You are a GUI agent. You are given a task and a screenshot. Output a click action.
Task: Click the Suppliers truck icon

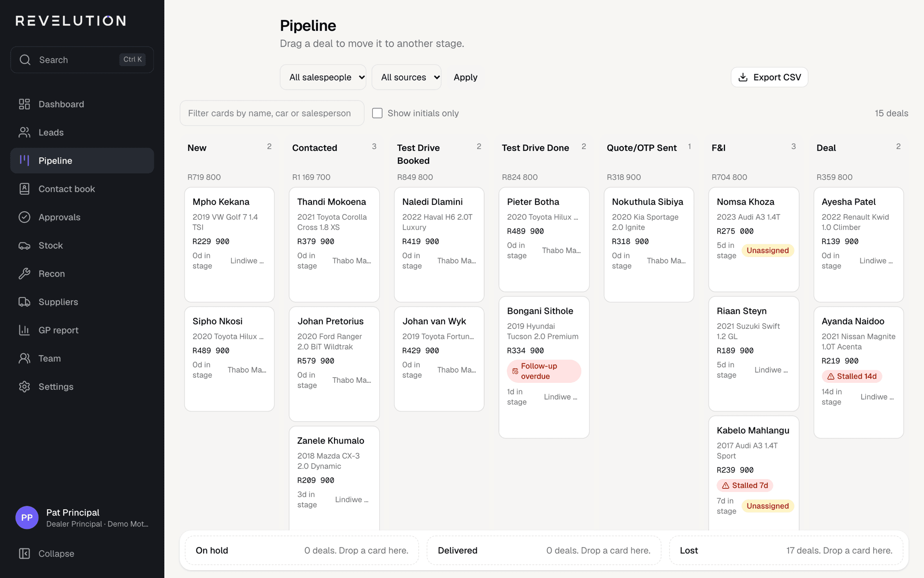[24, 302]
